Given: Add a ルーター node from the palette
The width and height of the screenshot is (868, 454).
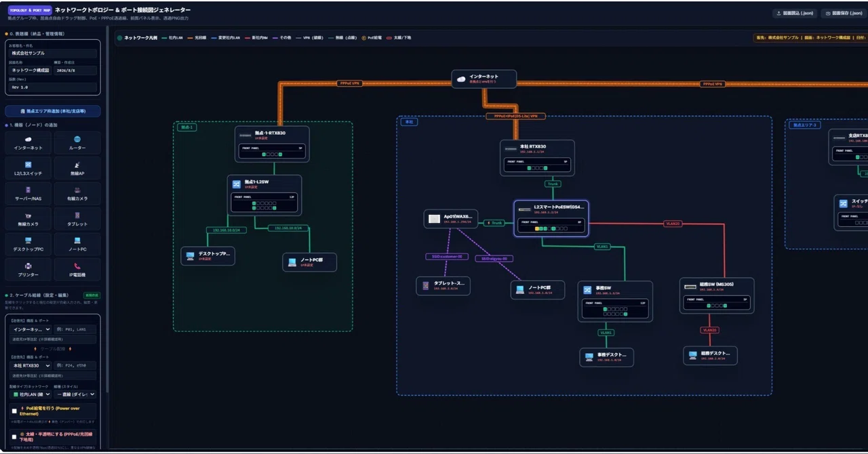Looking at the screenshot, I should (x=77, y=143).
